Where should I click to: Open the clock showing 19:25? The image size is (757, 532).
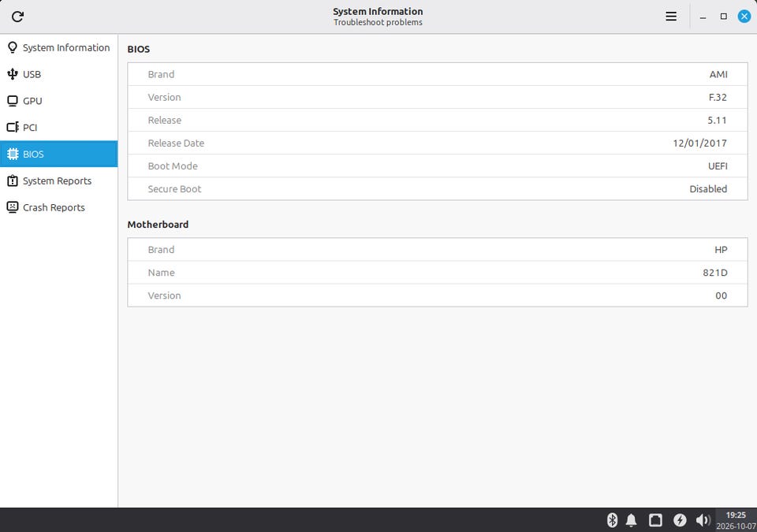coord(736,520)
